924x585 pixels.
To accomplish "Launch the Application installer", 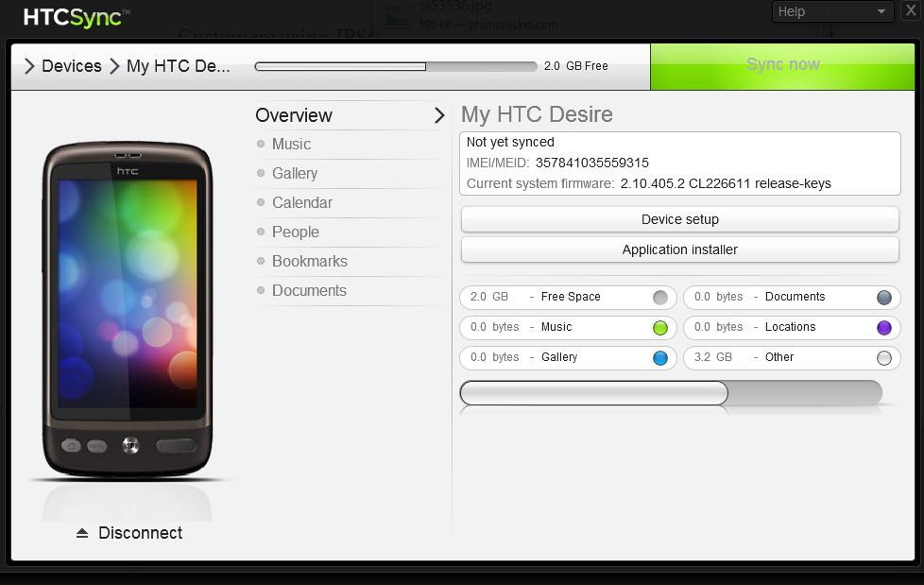I will [680, 250].
